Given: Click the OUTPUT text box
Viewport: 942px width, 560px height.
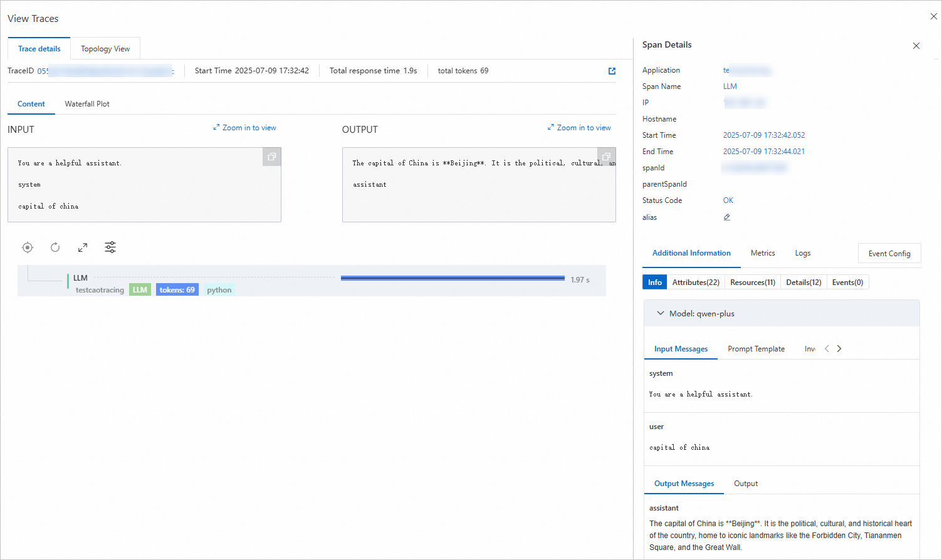Looking at the screenshot, I should [479, 185].
